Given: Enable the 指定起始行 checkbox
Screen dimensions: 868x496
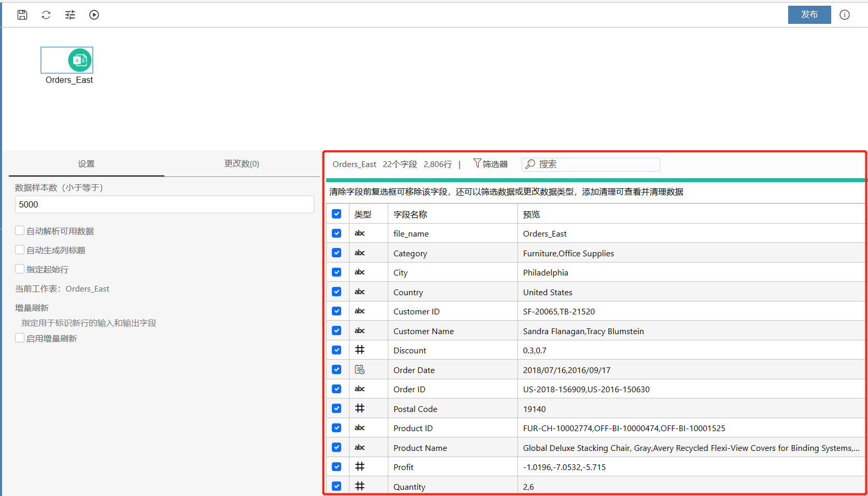Looking at the screenshot, I should coord(20,269).
